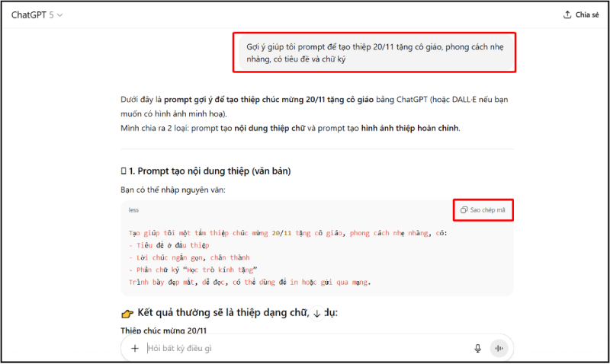Click the microphone dictation icon
Image resolution: width=610 pixels, height=364 pixels.
[x=478, y=349]
